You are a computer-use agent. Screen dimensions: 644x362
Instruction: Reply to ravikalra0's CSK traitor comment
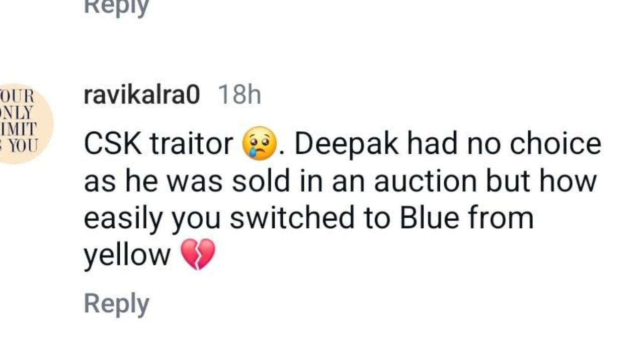[116, 304]
